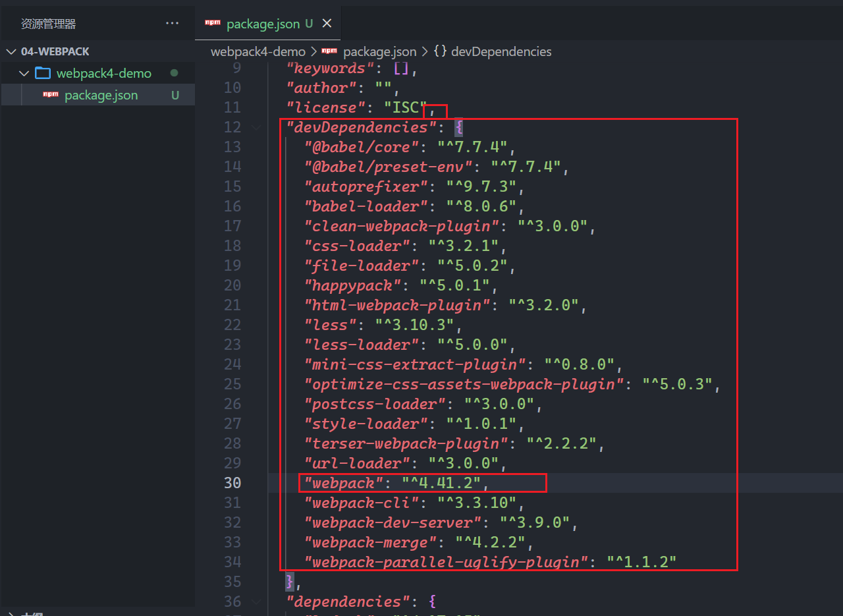Click the "babel-loader" key

(x=366, y=206)
